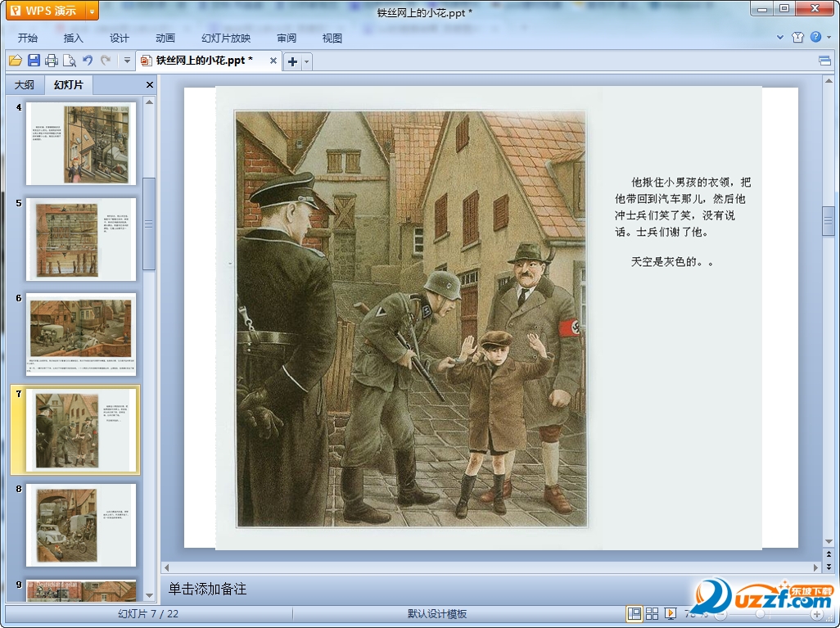This screenshot has height=628, width=840.
Task: Start slideshow from the status bar play icon
Action: click(671, 614)
